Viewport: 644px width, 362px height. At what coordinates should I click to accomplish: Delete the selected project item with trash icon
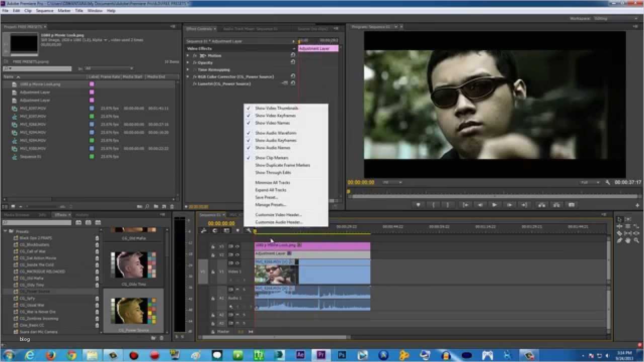(172, 206)
